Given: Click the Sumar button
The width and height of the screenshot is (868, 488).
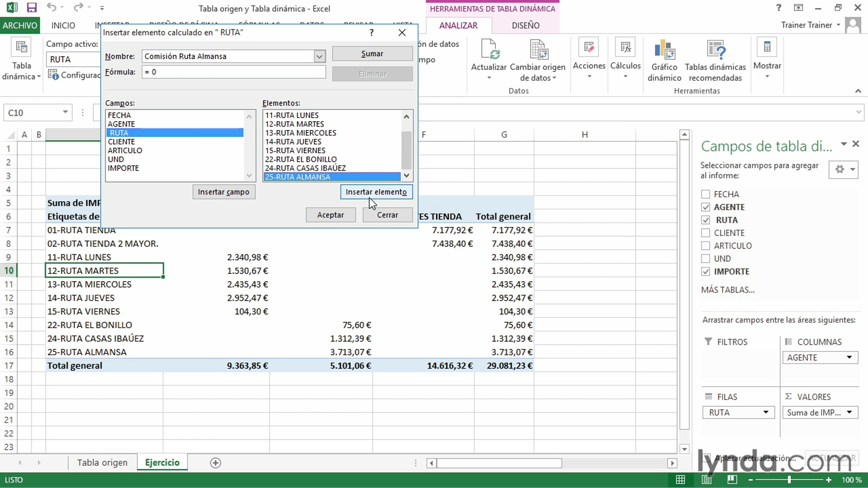Looking at the screenshot, I should pos(372,54).
